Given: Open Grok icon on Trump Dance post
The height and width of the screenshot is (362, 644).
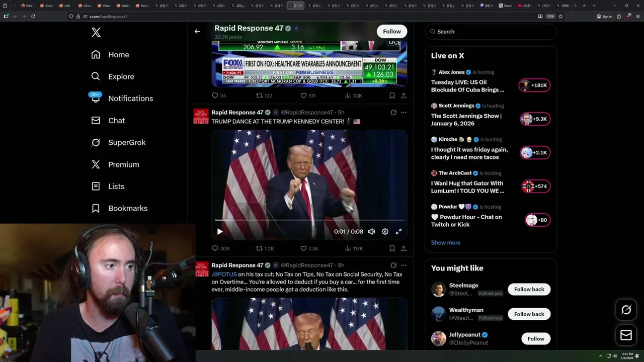Looking at the screenshot, I should tap(393, 112).
